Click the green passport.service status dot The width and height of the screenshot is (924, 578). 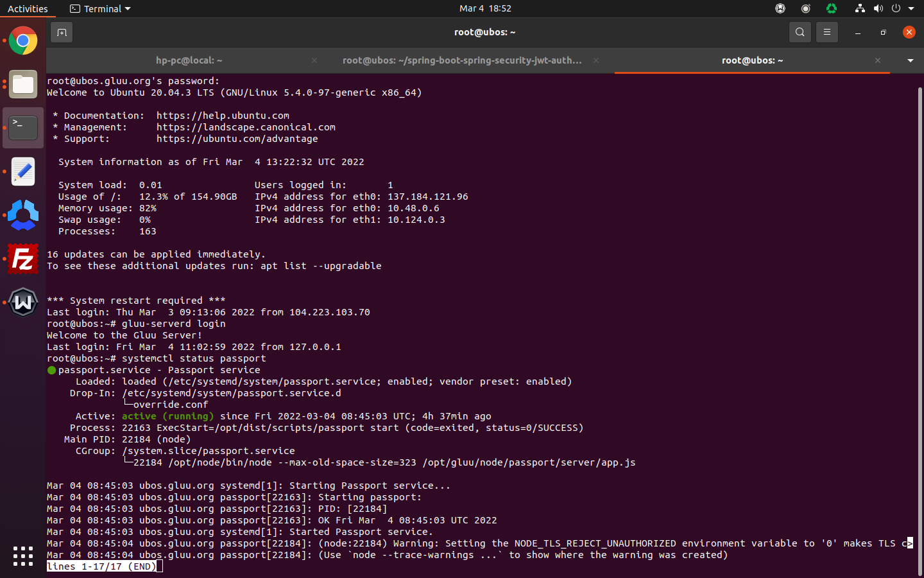click(x=52, y=370)
